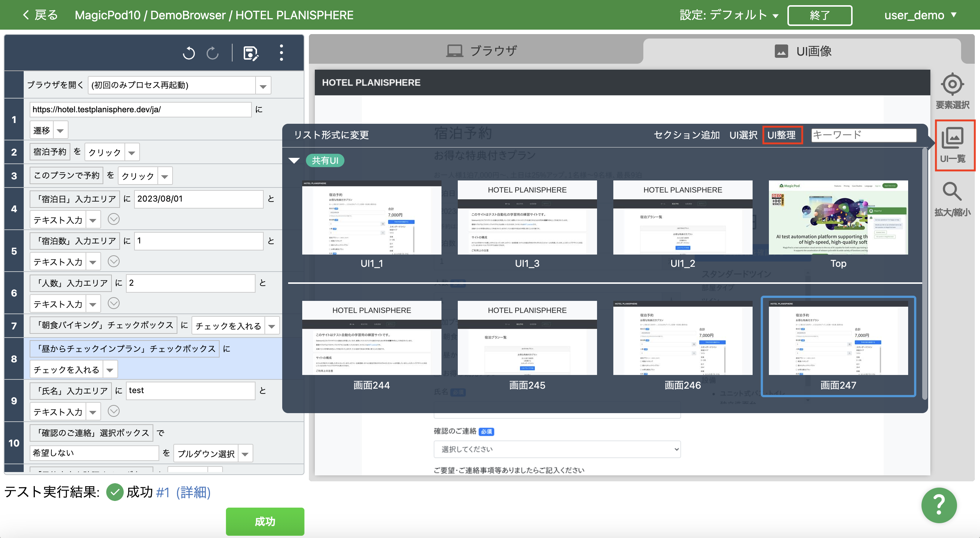Open the #1 test result link
980x538 pixels.
point(163,492)
